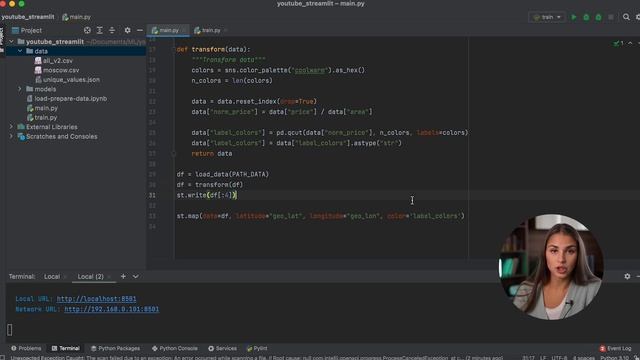
Task: Click the 4 spaces indent status entry
Action: tap(583, 358)
